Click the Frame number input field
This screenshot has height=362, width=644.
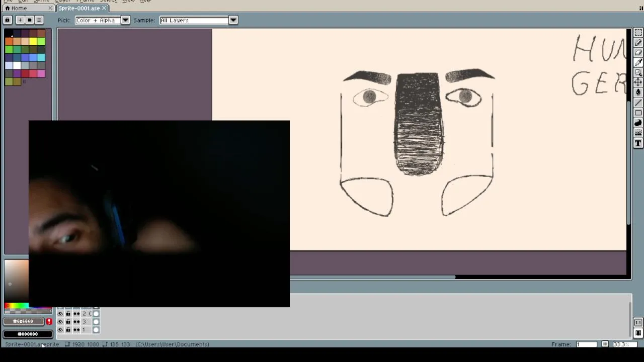tap(587, 344)
